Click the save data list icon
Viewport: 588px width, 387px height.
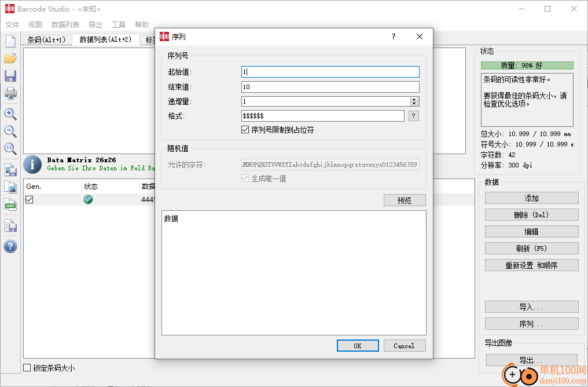click(x=10, y=225)
